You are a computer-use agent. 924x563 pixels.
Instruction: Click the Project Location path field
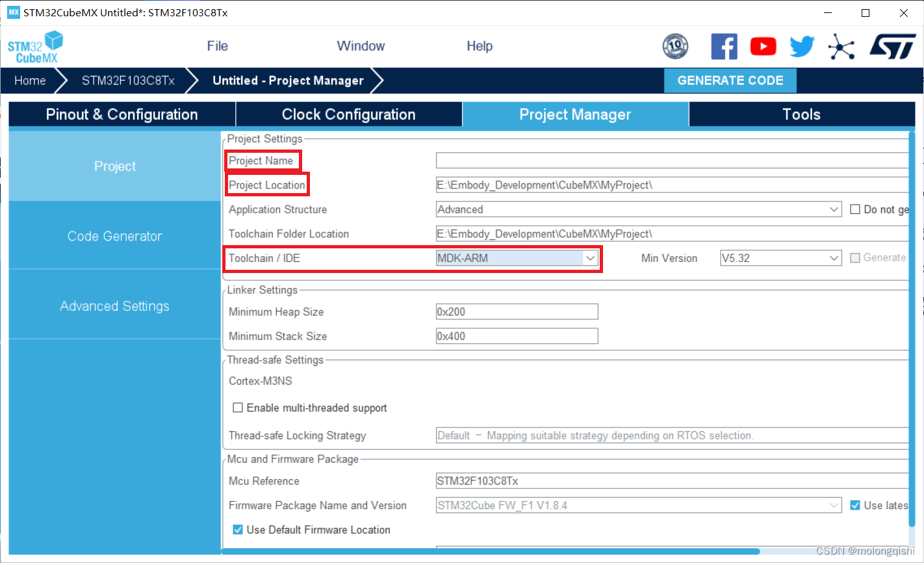672,185
